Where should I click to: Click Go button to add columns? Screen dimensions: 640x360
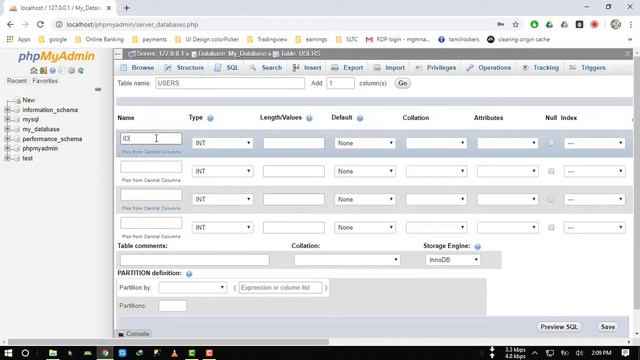pyautogui.click(x=402, y=83)
